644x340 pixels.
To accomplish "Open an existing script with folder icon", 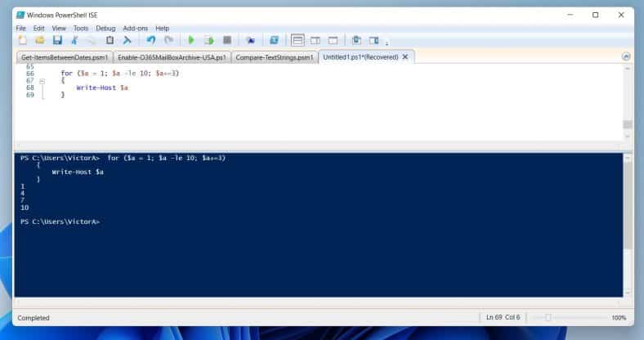I will (40, 40).
